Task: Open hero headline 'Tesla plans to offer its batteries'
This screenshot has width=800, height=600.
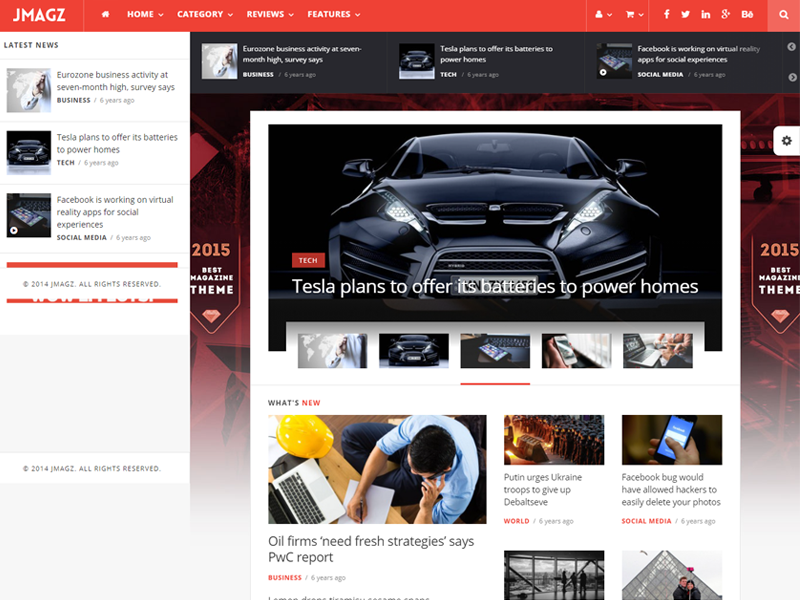Action: coord(495,287)
